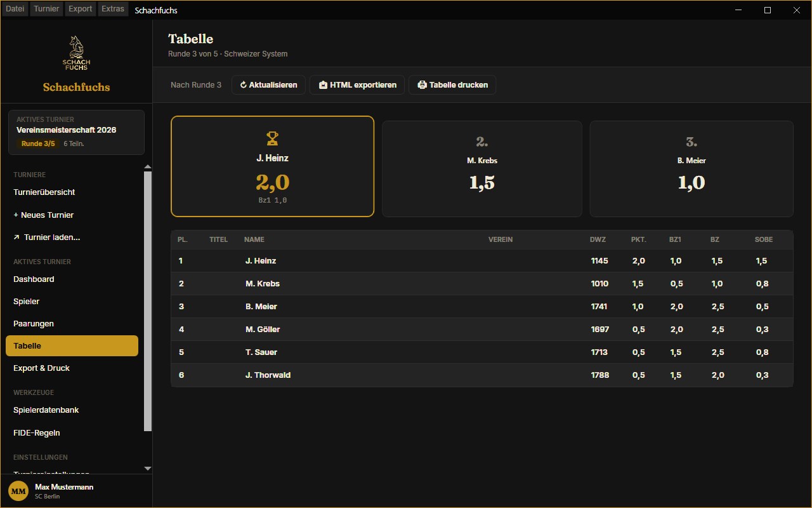Open the Turnier menu

pos(47,9)
